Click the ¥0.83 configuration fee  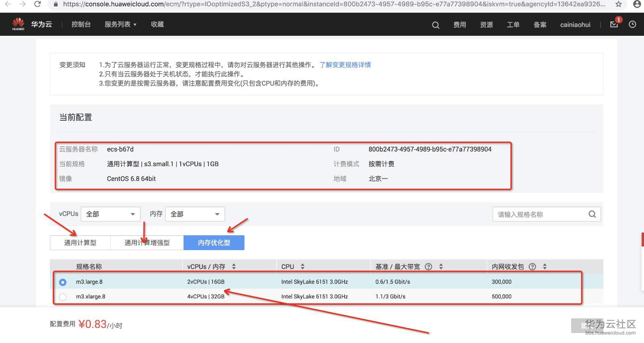coord(93,324)
